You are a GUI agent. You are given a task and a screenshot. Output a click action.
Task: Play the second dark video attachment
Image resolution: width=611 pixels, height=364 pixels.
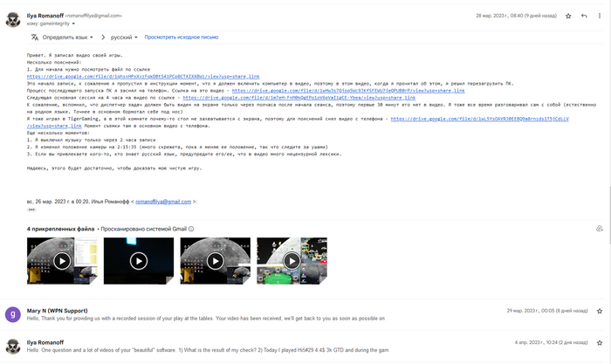coord(139,261)
